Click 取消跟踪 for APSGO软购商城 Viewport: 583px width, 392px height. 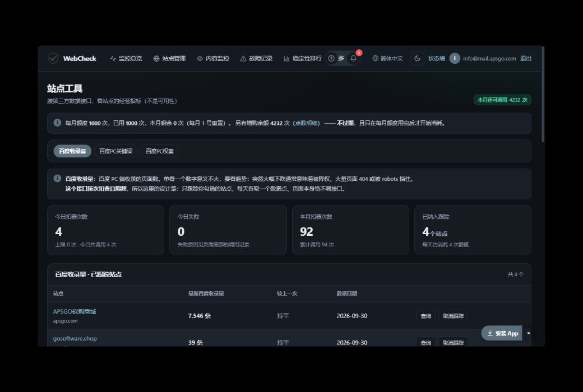[454, 316]
